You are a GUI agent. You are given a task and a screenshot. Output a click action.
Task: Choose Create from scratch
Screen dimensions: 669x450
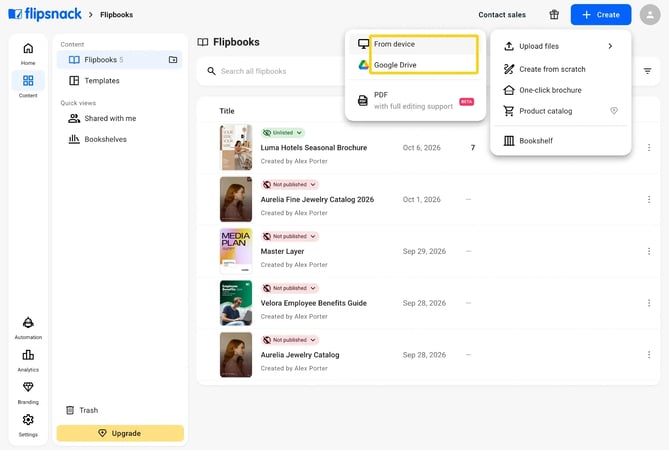pos(560,69)
